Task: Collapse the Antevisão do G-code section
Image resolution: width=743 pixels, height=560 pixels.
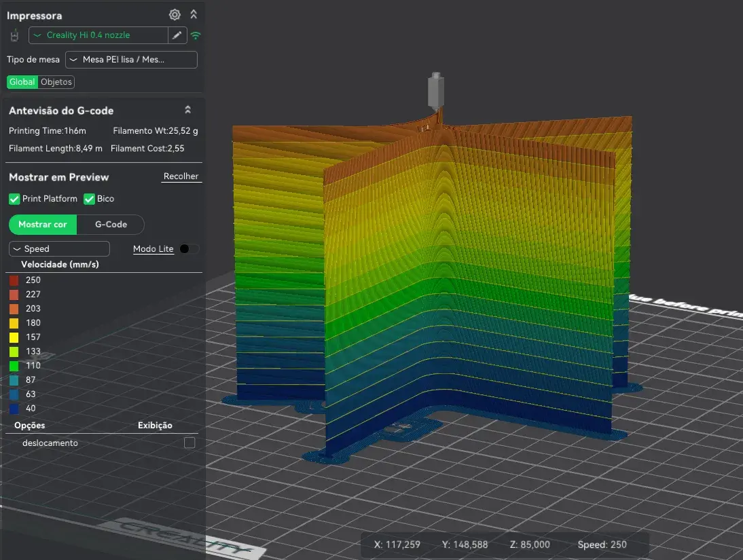Action: click(x=187, y=110)
